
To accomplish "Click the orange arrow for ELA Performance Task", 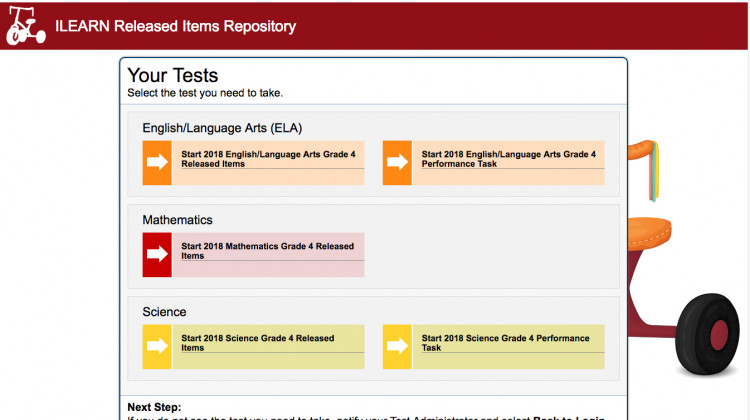I will coord(397,163).
